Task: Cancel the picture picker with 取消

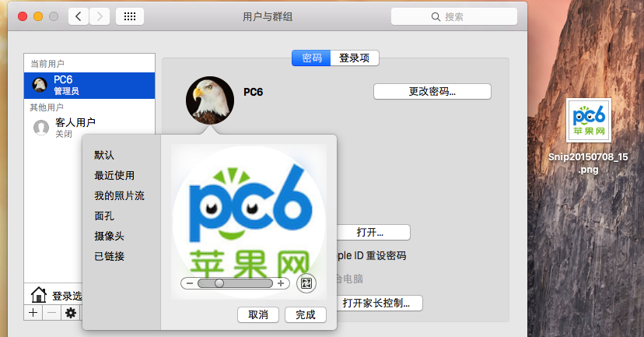Action: (258, 314)
